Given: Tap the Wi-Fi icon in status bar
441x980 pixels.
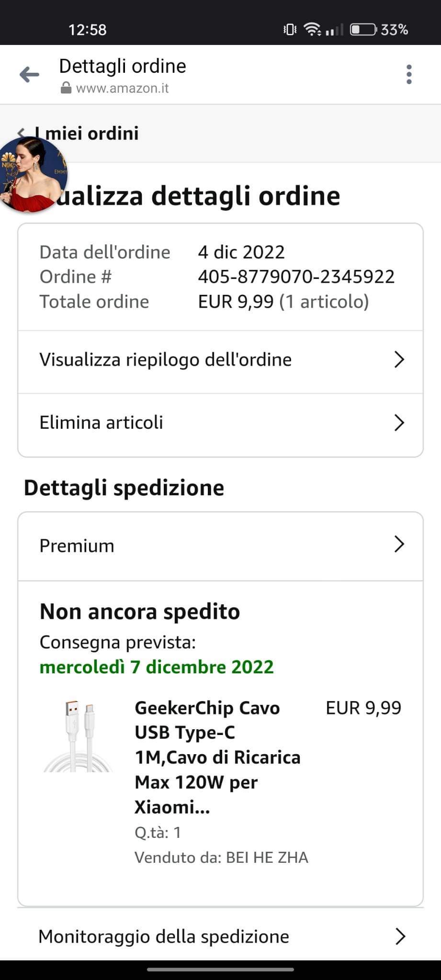Looking at the screenshot, I should (x=313, y=30).
